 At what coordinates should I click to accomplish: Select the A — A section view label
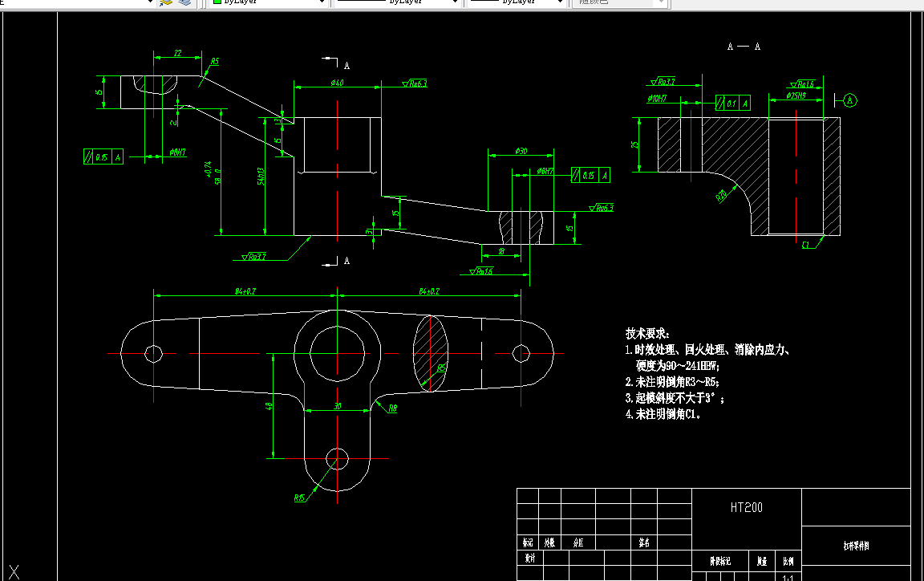744,46
